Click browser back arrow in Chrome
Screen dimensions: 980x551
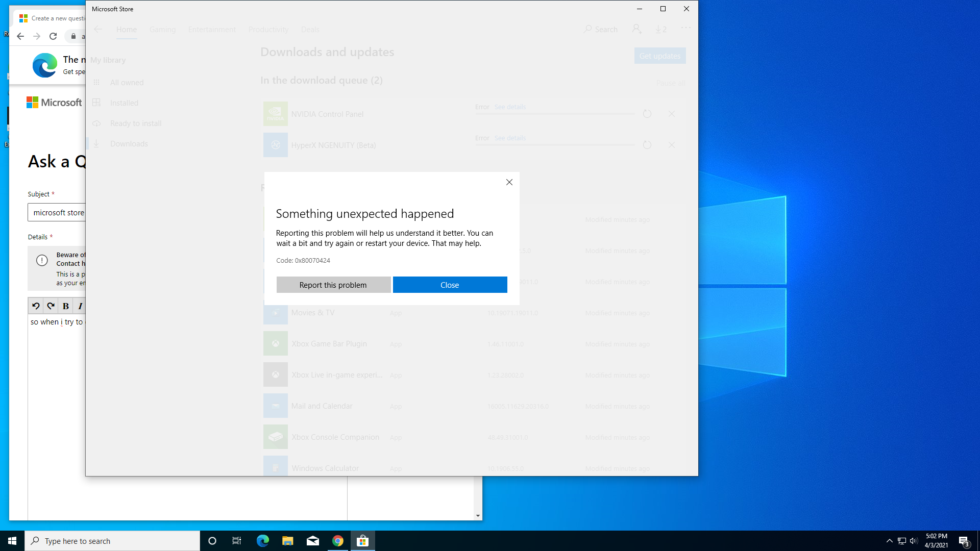(x=20, y=36)
